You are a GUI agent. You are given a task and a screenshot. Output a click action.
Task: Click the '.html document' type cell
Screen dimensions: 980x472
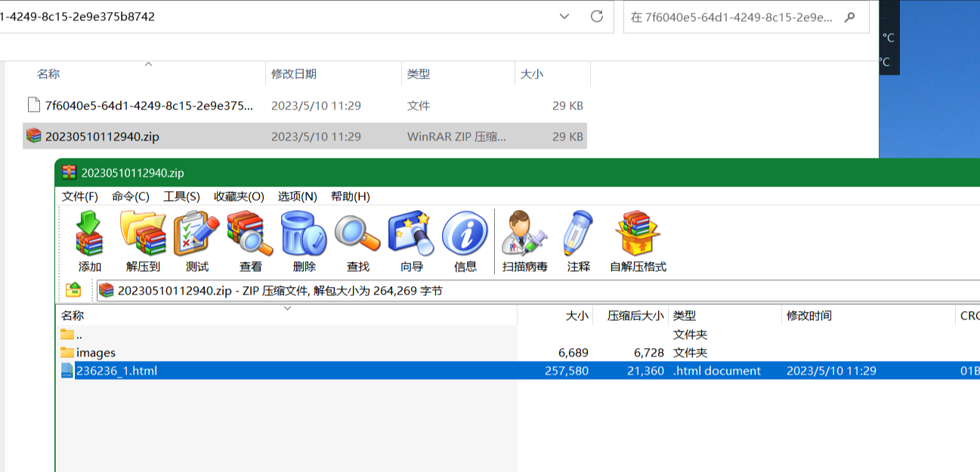coord(717,371)
